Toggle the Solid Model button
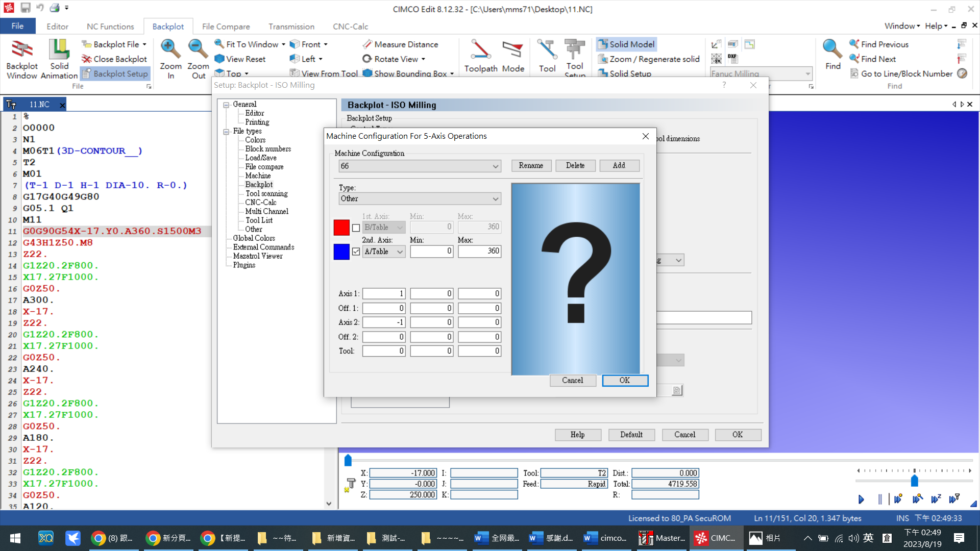This screenshot has width=980, height=551. point(626,44)
